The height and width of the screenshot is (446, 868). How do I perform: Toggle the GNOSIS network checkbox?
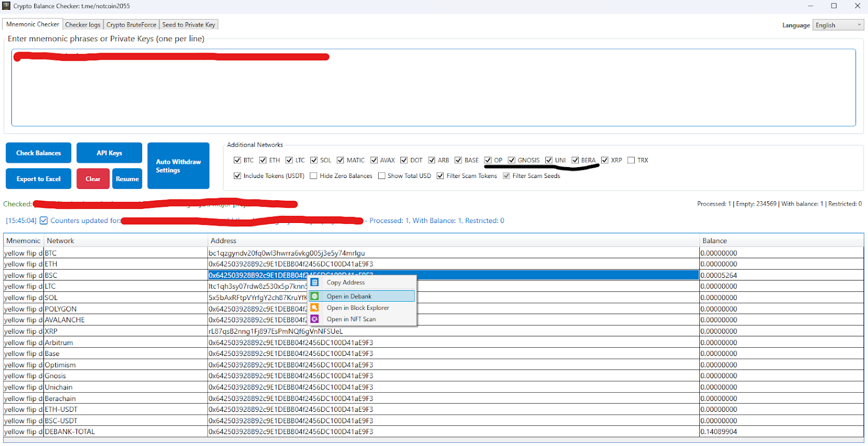coord(511,160)
